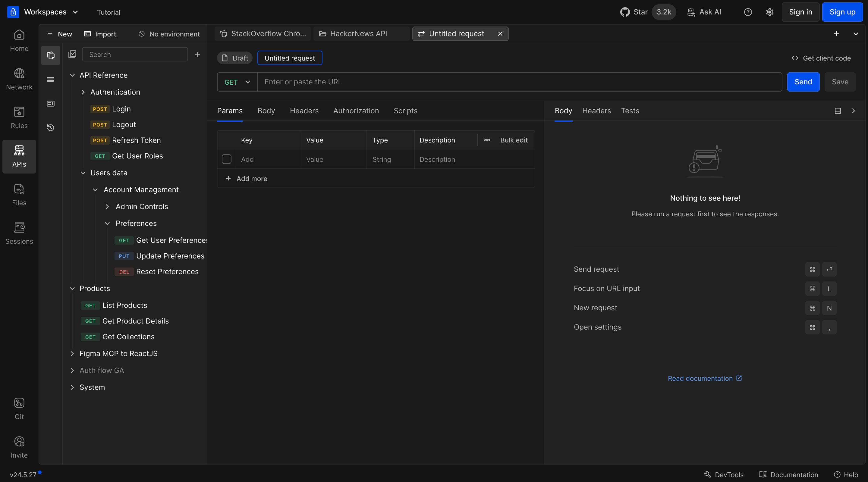Click the Sign up button
The width and height of the screenshot is (868, 482).
pyautogui.click(x=842, y=12)
